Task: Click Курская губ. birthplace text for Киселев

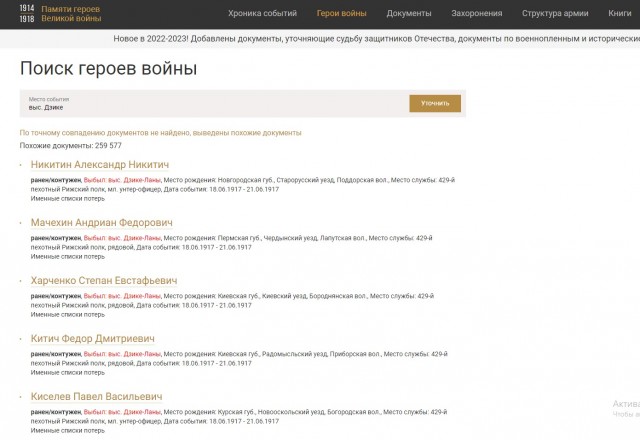Action: [237, 412]
